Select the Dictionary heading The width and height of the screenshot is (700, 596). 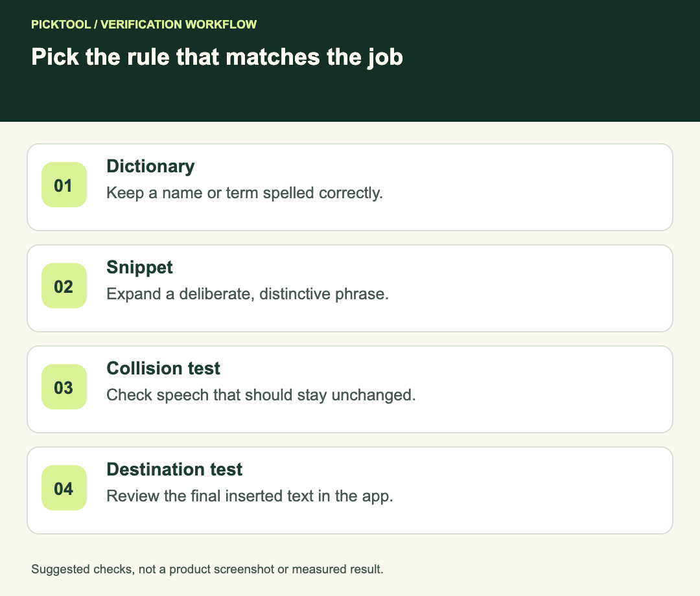(150, 166)
